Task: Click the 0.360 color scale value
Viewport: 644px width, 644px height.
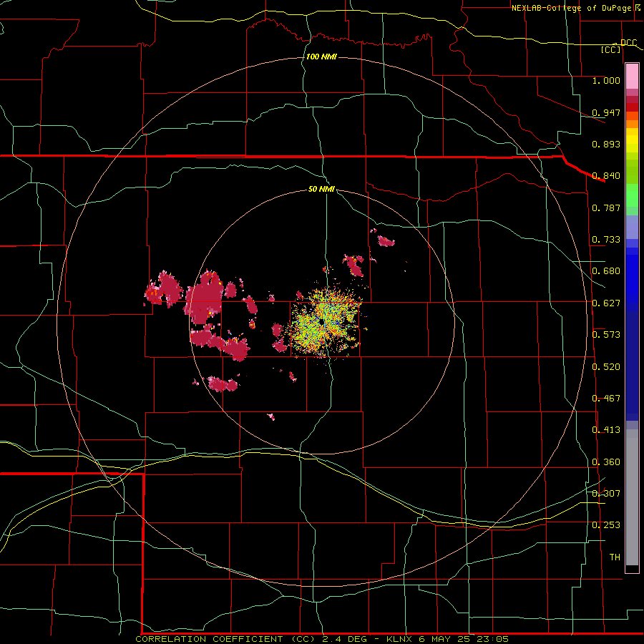Action: click(x=606, y=462)
